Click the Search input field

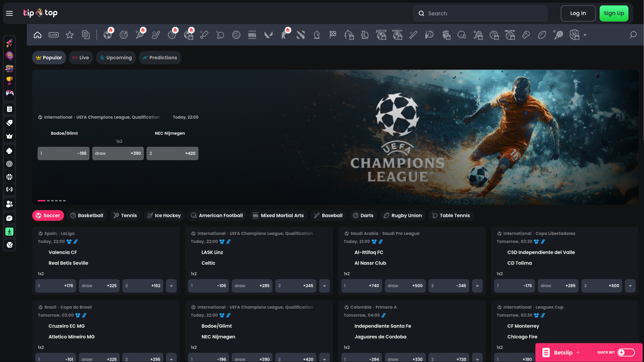click(x=480, y=13)
